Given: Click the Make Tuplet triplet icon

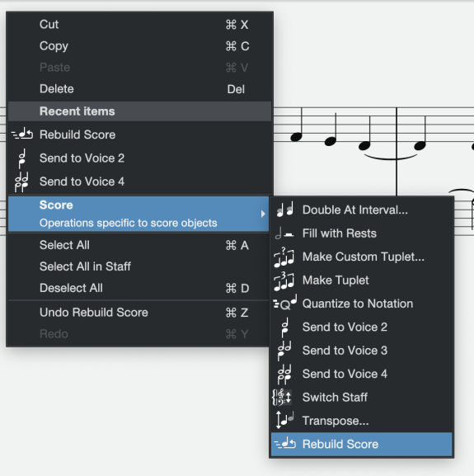Looking at the screenshot, I should 284,280.
